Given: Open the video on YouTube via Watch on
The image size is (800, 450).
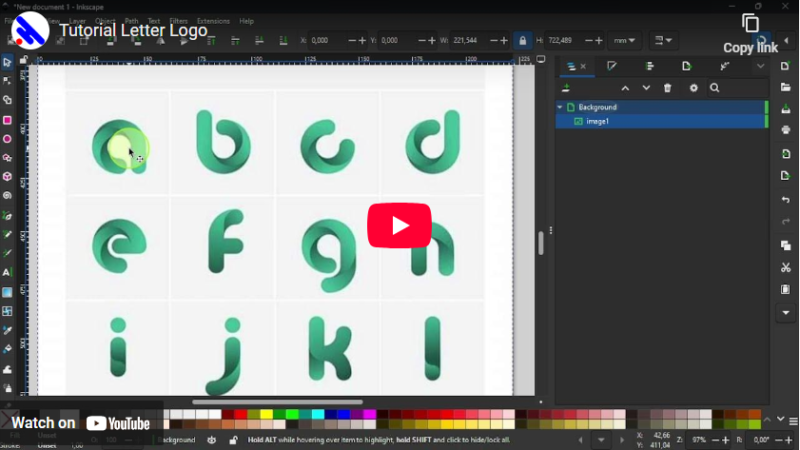Looking at the screenshot, I should [81, 423].
